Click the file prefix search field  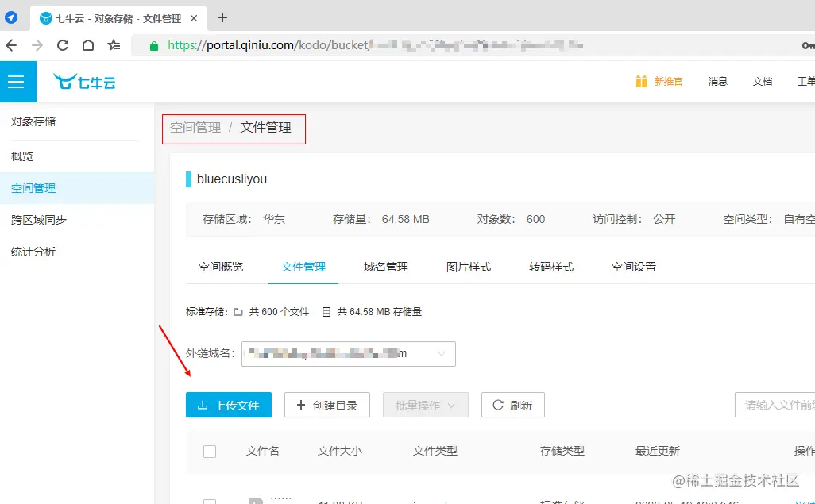775,405
